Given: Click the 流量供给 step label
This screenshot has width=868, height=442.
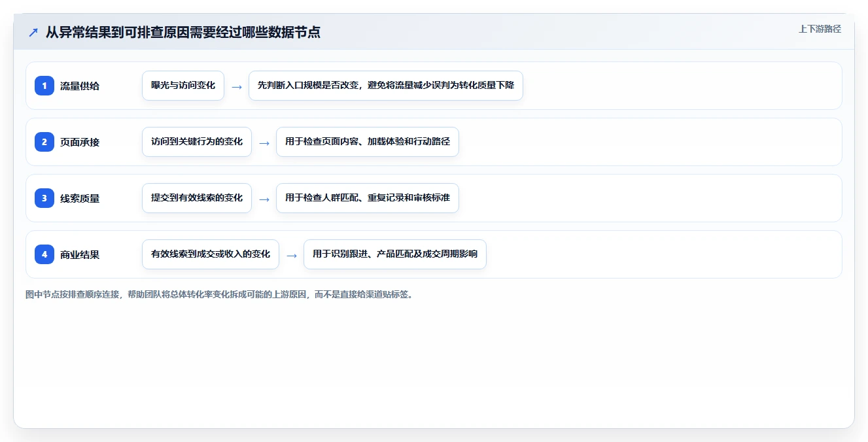Looking at the screenshot, I should tap(80, 86).
